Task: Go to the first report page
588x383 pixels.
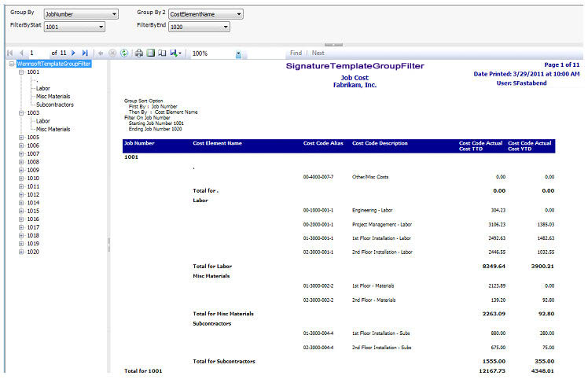Action: tap(9, 53)
